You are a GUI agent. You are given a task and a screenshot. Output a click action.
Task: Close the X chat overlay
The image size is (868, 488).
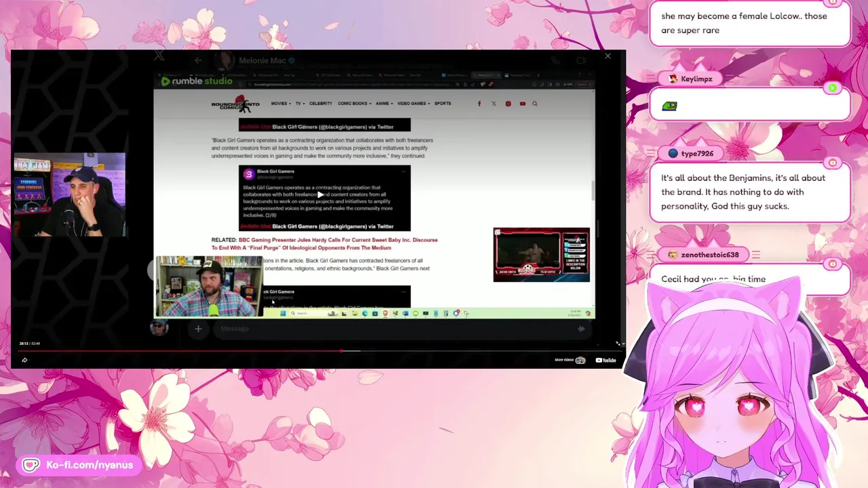(x=608, y=56)
